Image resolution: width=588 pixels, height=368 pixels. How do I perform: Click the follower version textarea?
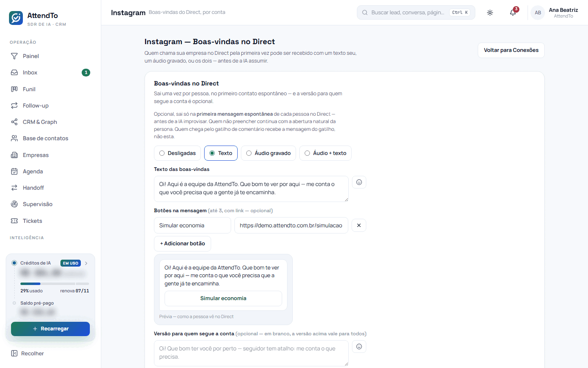click(251, 353)
